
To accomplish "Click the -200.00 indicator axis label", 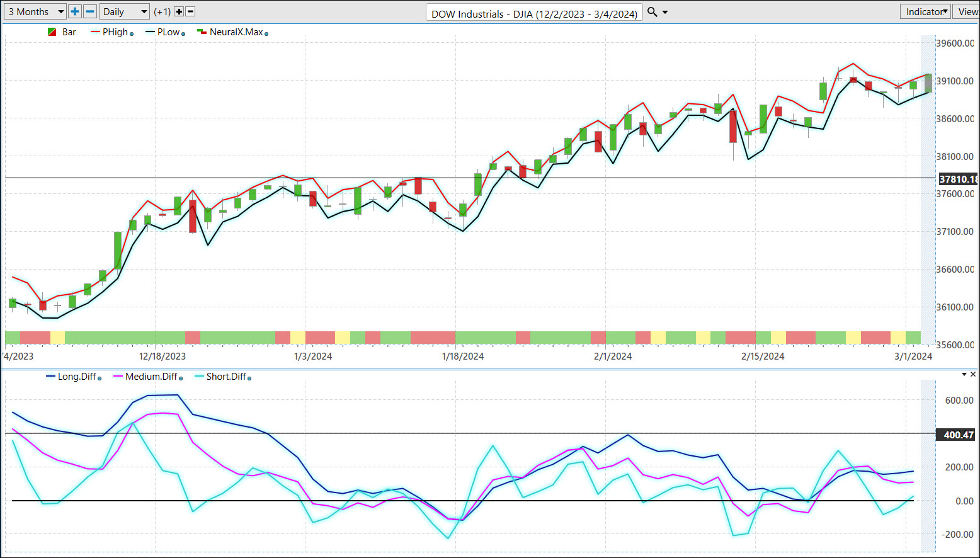I will [x=958, y=535].
